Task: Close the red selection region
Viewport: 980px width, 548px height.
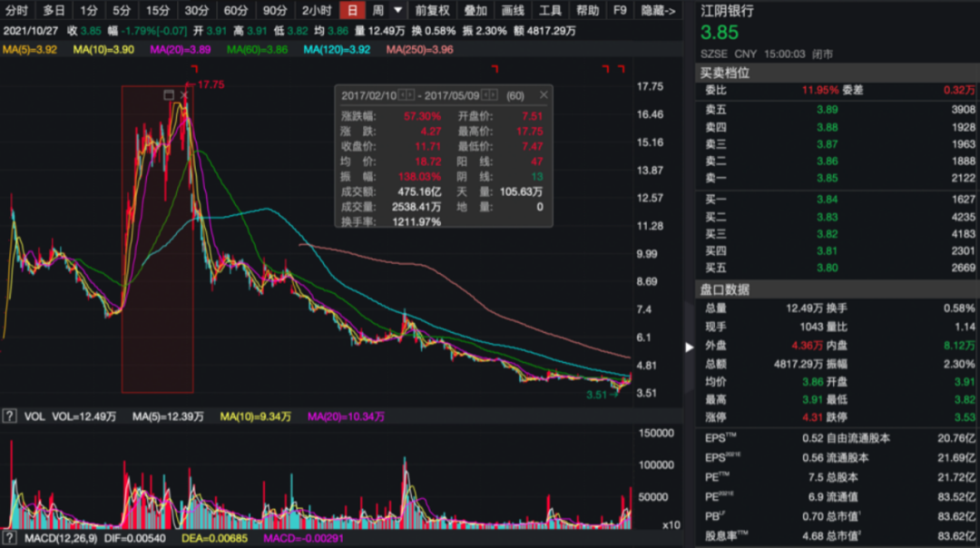Action: click(x=183, y=95)
